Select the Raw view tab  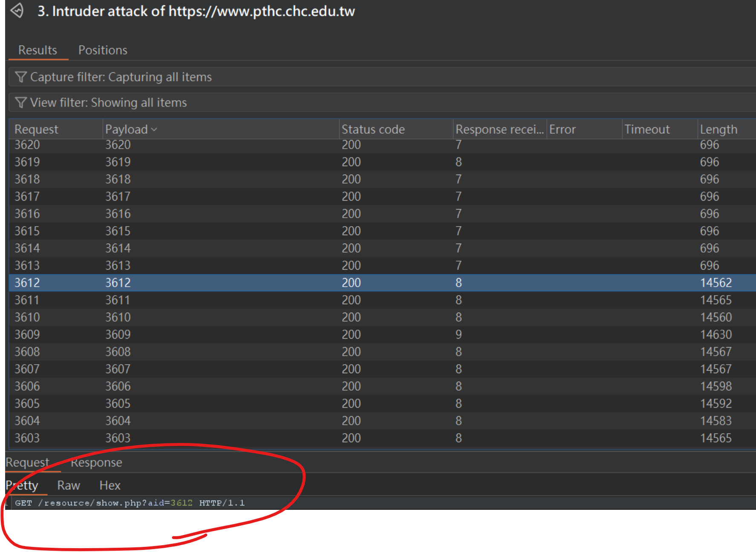(69, 485)
